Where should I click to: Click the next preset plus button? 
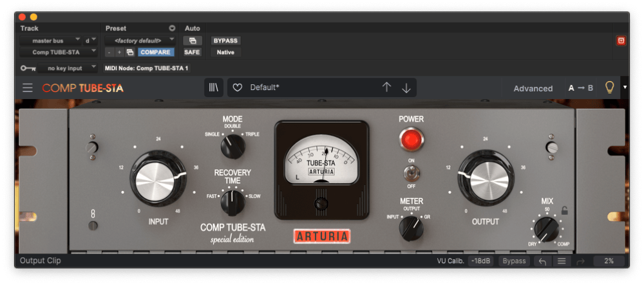coord(119,52)
